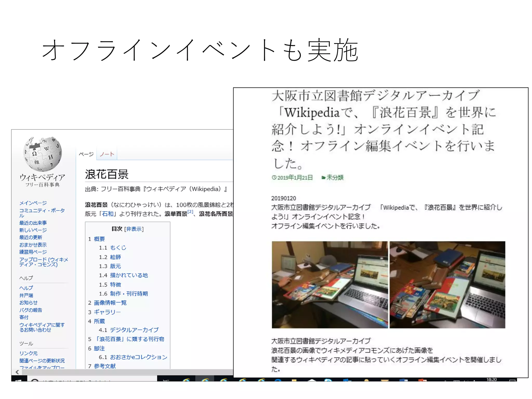Open 寄付 sidebar link
This screenshot has height=399, width=532.
(24, 317)
